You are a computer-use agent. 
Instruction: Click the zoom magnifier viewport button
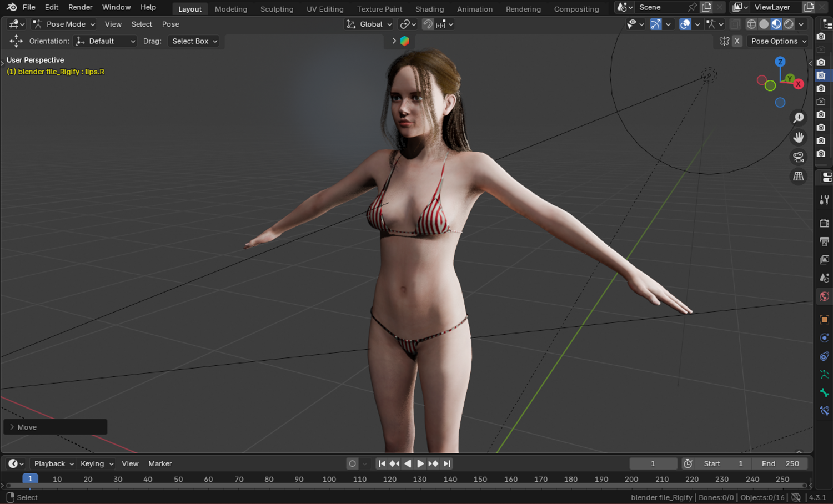click(x=799, y=118)
